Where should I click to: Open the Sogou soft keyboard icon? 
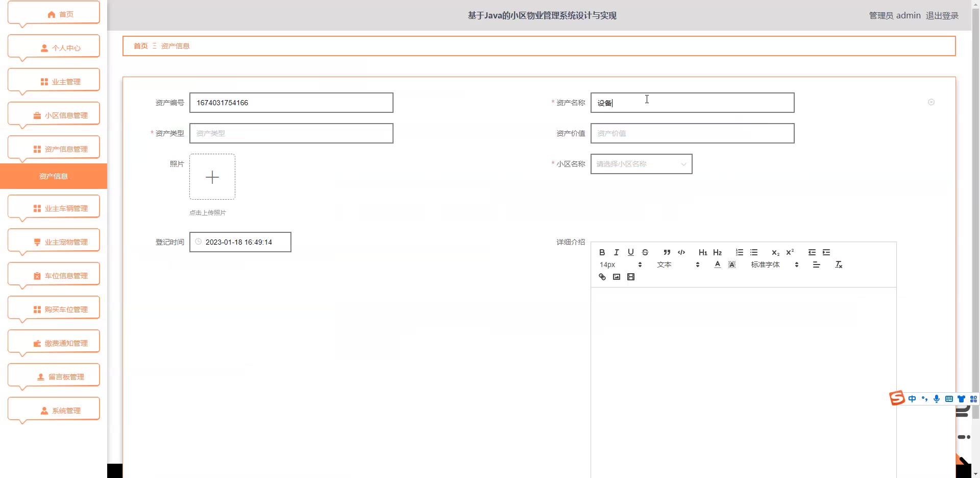click(x=949, y=399)
